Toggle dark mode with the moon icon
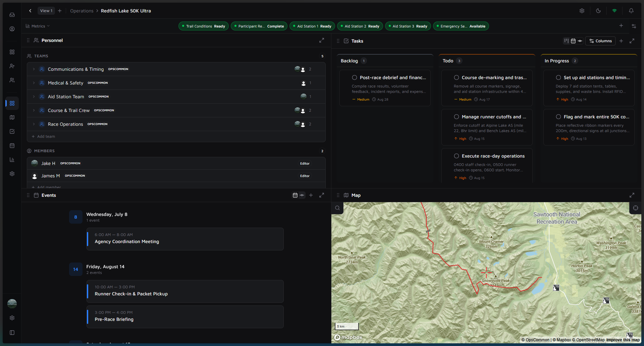644x346 pixels. [598, 11]
